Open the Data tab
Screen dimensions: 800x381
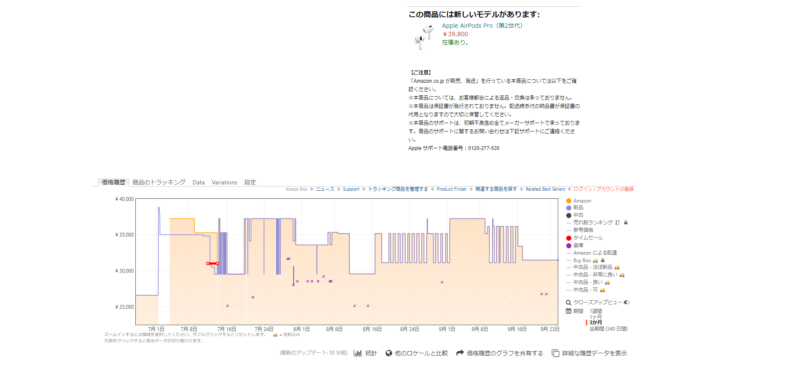click(x=198, y=182)
